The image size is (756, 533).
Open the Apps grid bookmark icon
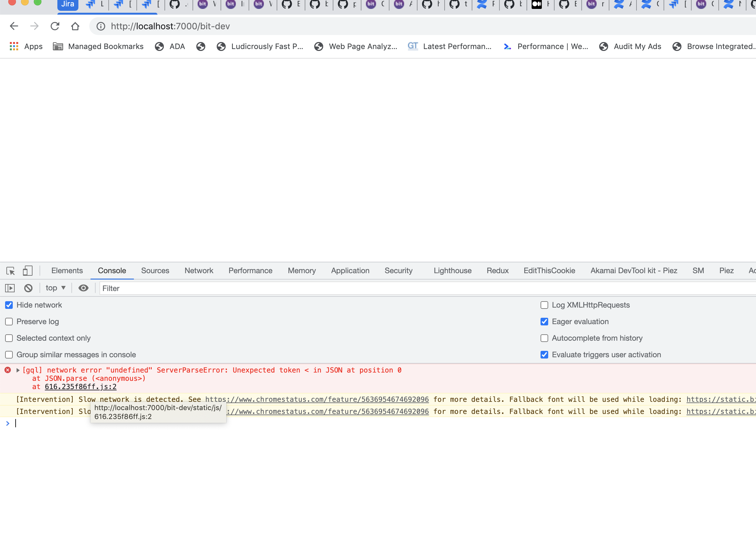[x=14, y=46]
